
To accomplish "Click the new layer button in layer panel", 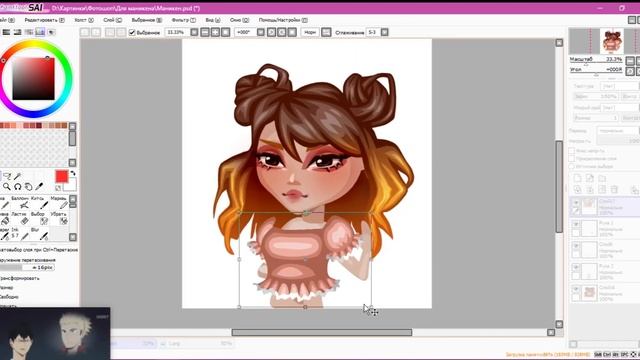I will (x=577, y=178).
